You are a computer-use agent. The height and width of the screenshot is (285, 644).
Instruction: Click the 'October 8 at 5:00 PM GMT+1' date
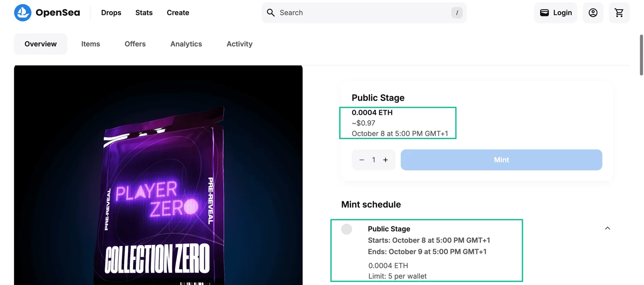pyautogui.click(x=400, y=133)
